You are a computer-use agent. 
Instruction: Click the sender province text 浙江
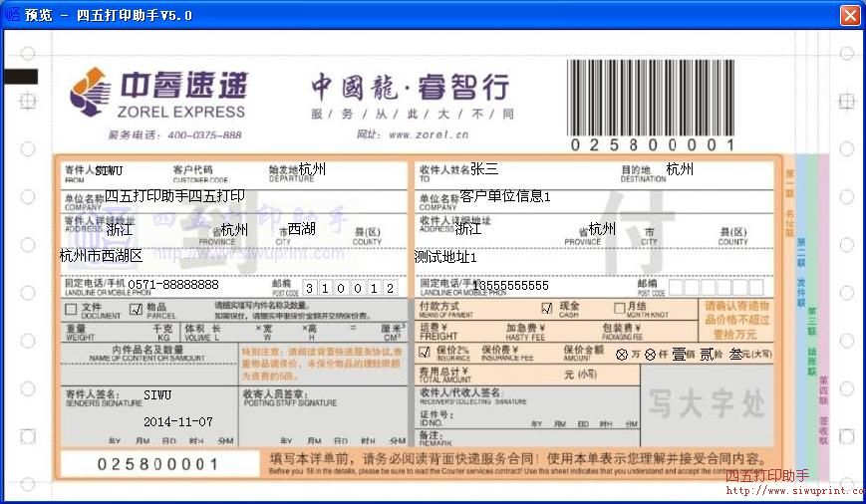[120, 228]
